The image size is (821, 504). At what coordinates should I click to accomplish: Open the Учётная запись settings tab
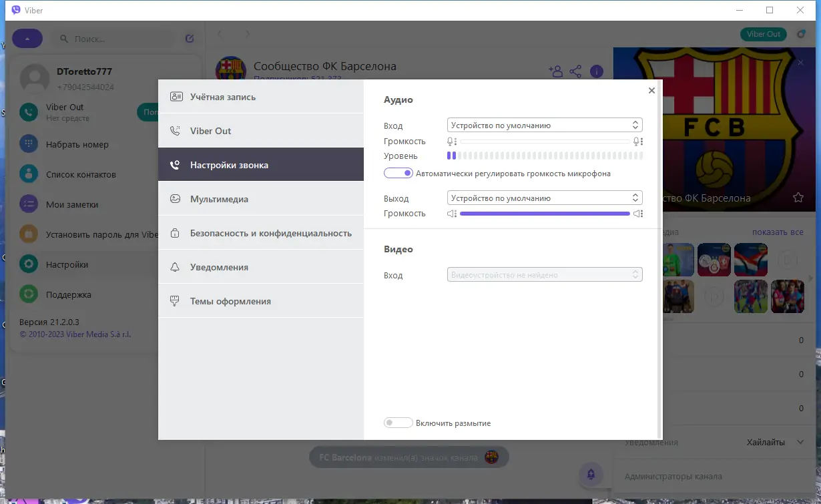click(x=261, y=97)
